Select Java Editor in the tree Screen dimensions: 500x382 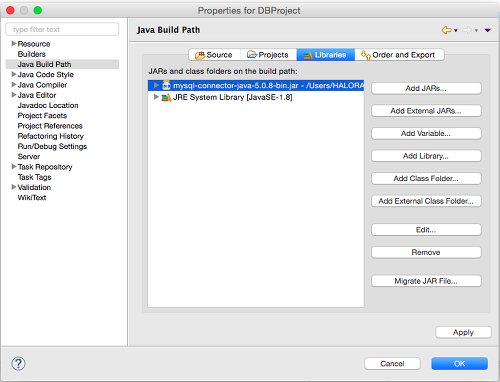pyautogui.click(x=37, y=95)
